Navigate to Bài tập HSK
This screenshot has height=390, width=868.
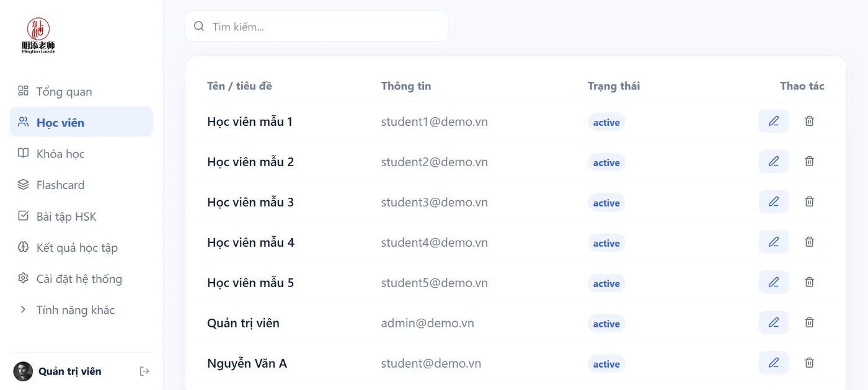coord(81,216)
